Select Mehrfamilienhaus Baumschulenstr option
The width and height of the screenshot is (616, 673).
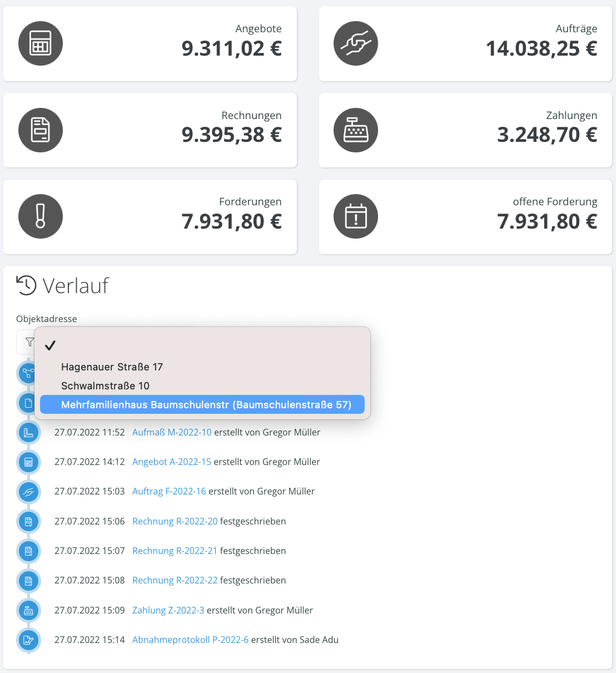206,405
